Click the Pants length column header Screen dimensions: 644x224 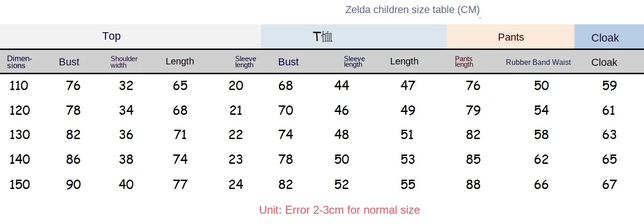(464, 62)
